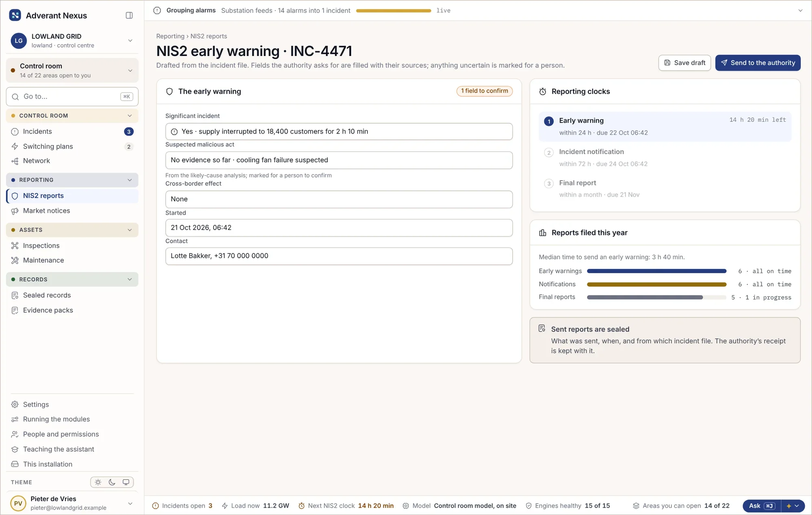Image resolution: width=812 pixels, height=515 pixels.
Task: Select step 2 Incident notification clock
Action: pyautogui.click(x=665, y=157)
